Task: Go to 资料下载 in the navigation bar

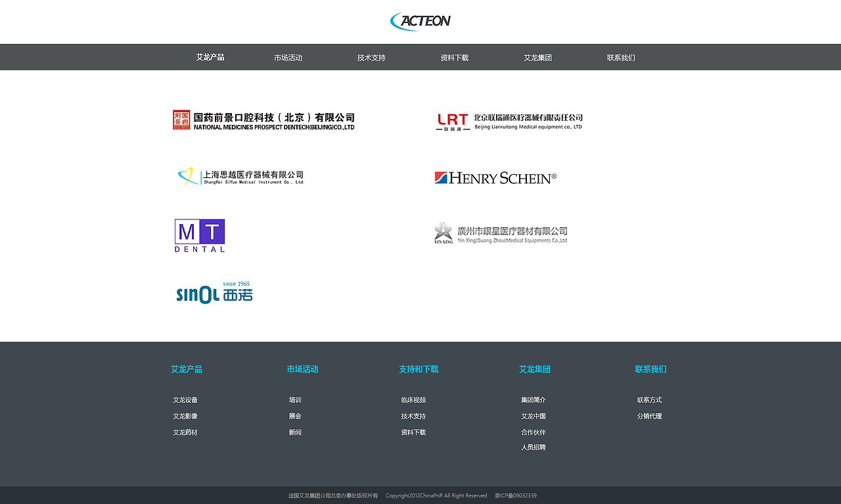Action: tap(455, 58)
